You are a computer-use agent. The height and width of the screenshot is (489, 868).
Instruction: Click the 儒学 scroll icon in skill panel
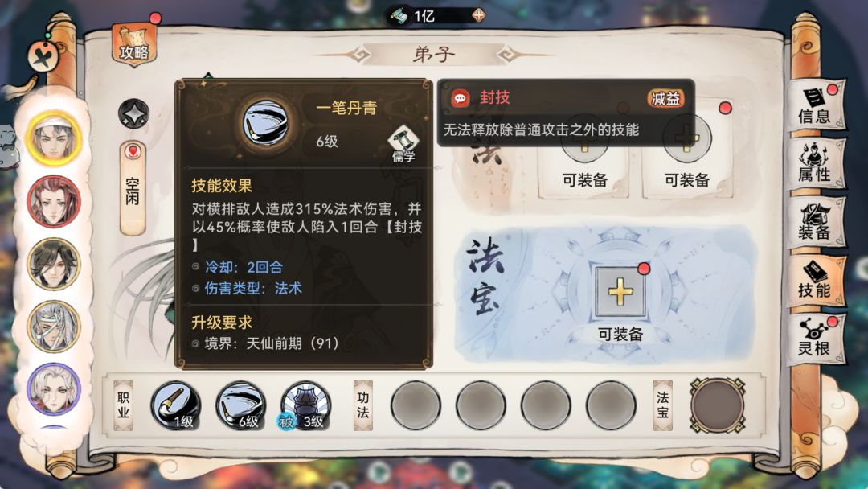click(403, 144)
